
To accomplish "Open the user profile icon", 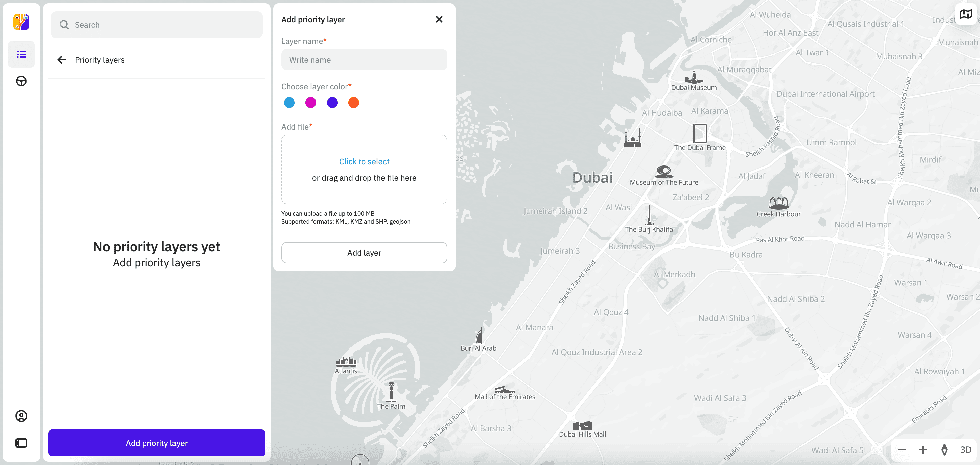I will pyautogui.click(x=21, y=416).
